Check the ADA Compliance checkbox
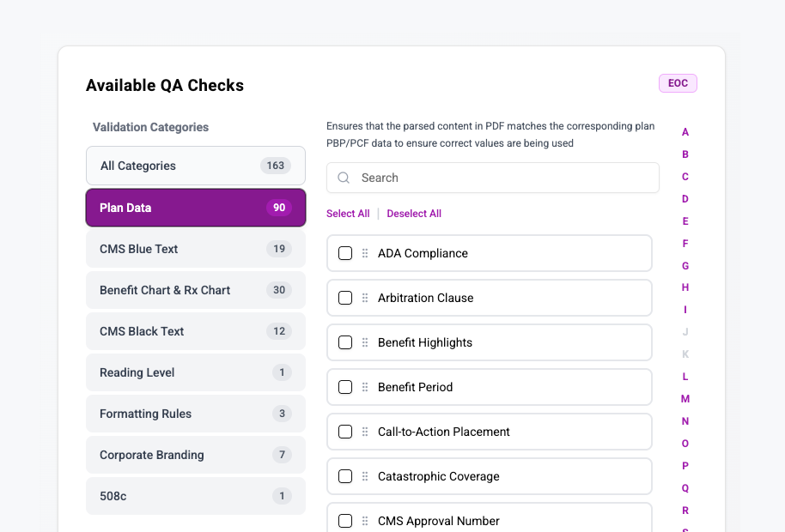 (x=345, y=253)
